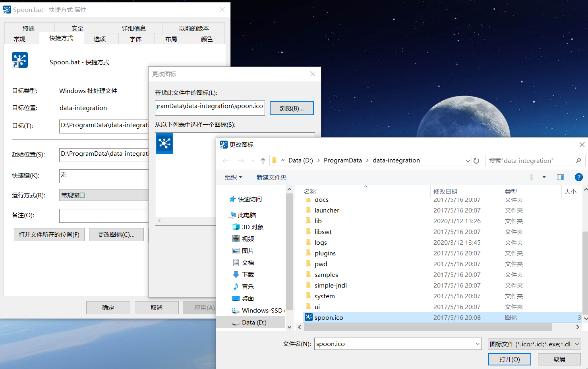This screenshot has width=588, height=369.
Task: Change the file list view layout
Action: (534, 177)
